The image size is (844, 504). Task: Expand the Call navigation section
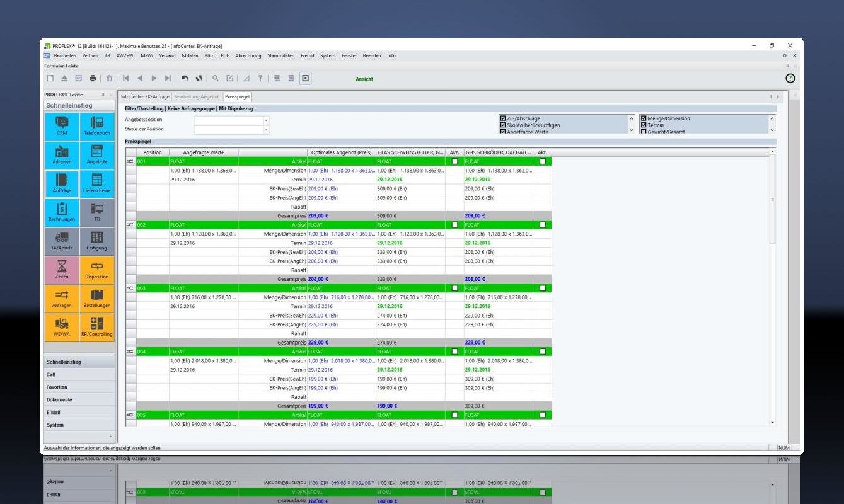point(79,375)
